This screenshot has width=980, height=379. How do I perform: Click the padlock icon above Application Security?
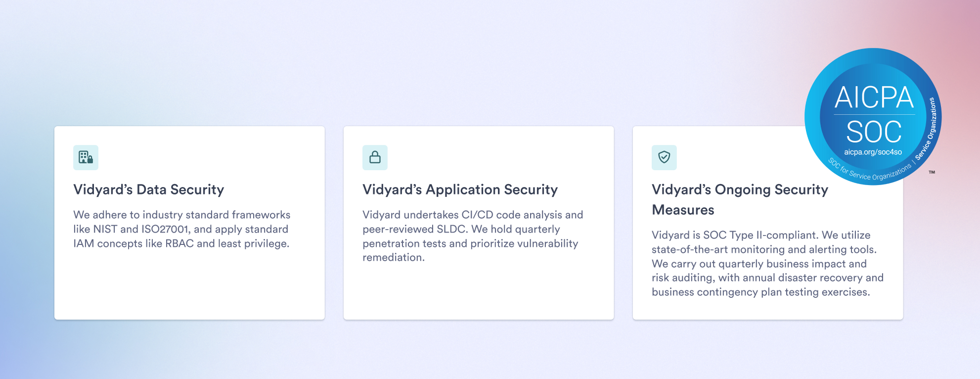tap(375, 157)
